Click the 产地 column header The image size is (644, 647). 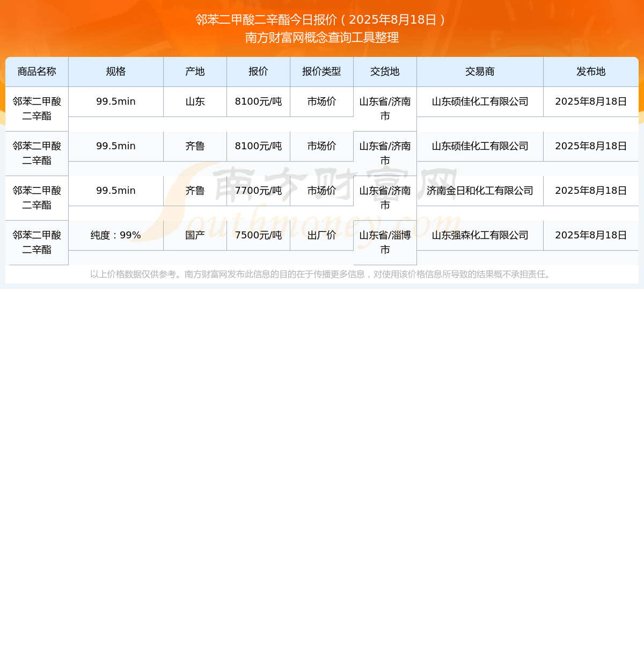195,71
